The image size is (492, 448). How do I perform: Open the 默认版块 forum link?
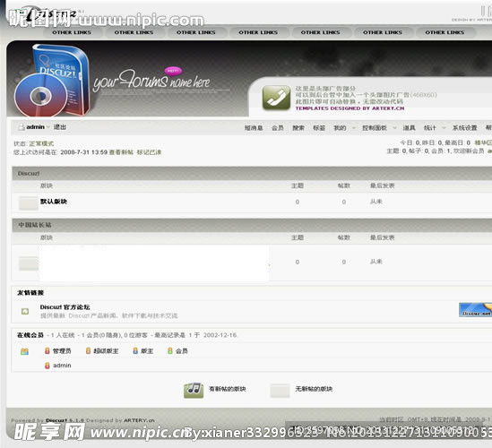tap(54, 202)
